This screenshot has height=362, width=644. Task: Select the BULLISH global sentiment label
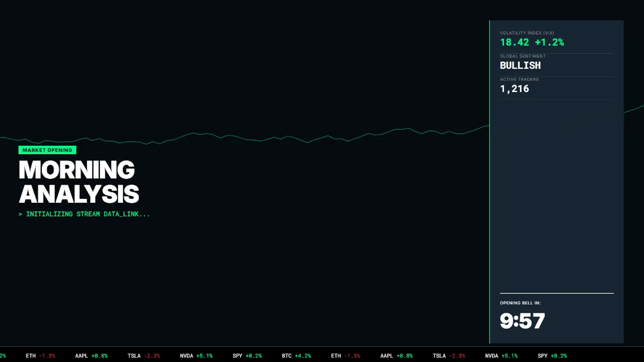pyautogui.click(x=520, y=66)
